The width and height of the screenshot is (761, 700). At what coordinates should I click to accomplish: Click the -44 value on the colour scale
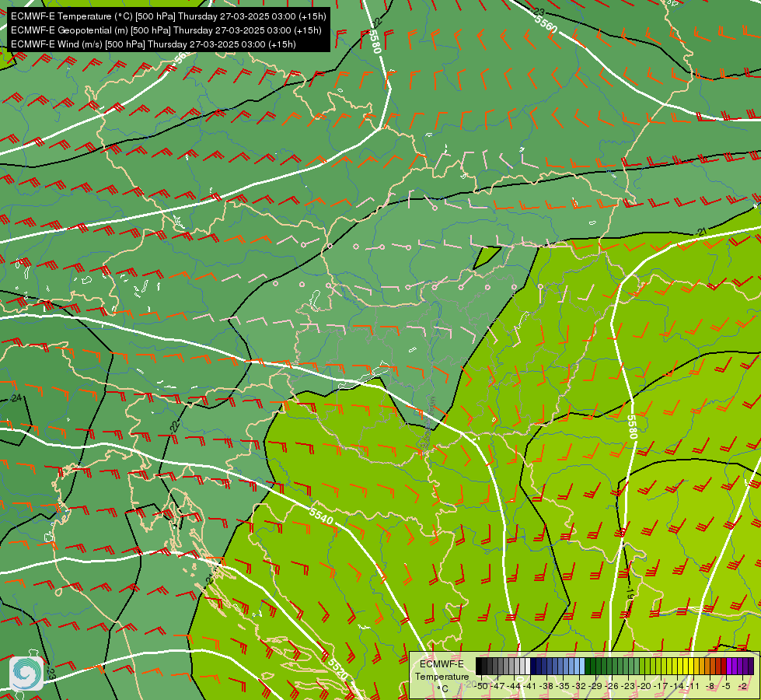[514, 686]
